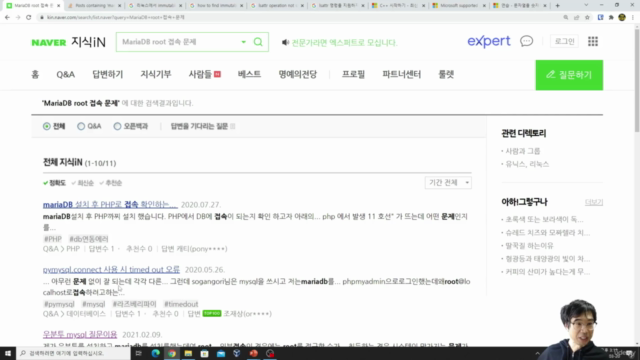Bookmark page with star icon

point(587,18)
